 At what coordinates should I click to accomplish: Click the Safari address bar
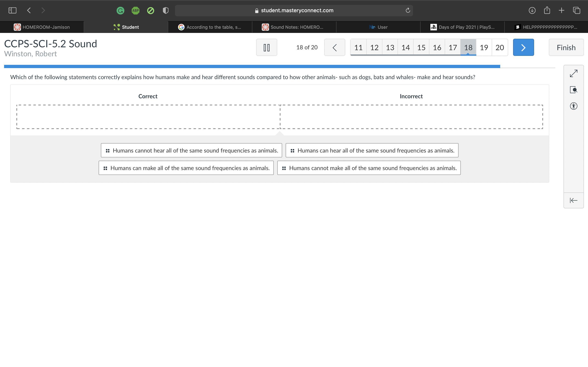294,10
